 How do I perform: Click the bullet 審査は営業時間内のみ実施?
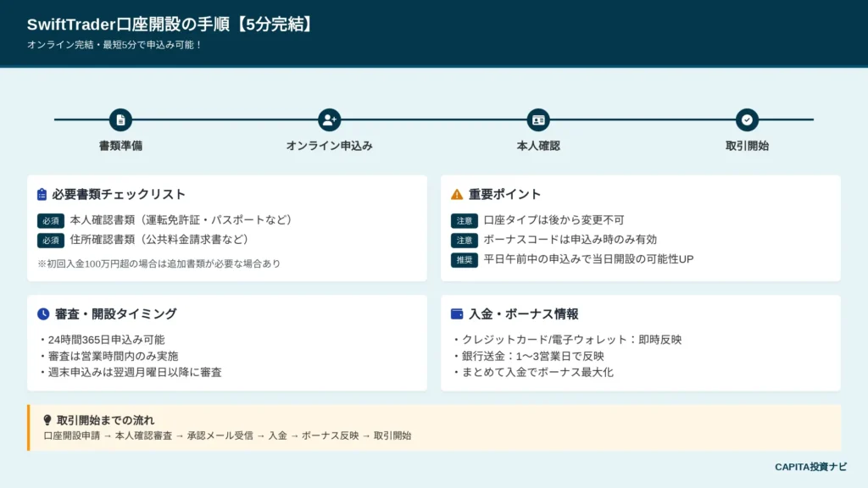(x=108, y=356)
